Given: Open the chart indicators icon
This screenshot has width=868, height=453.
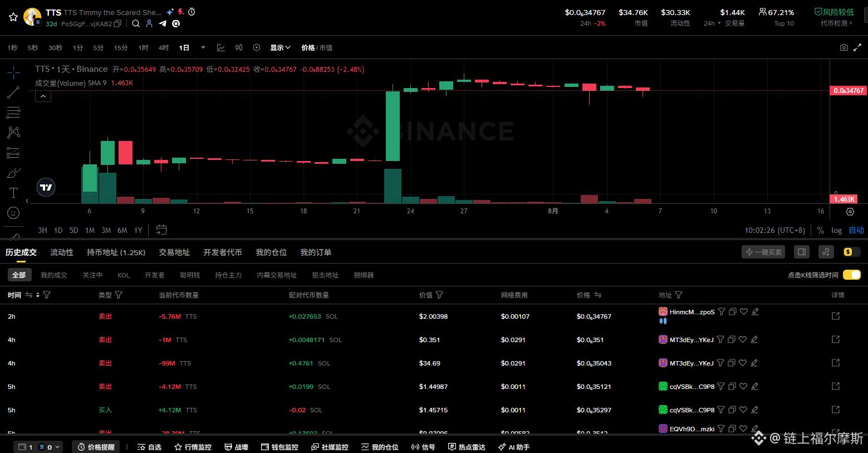Looking at the screenshot, I should [221, 48].
